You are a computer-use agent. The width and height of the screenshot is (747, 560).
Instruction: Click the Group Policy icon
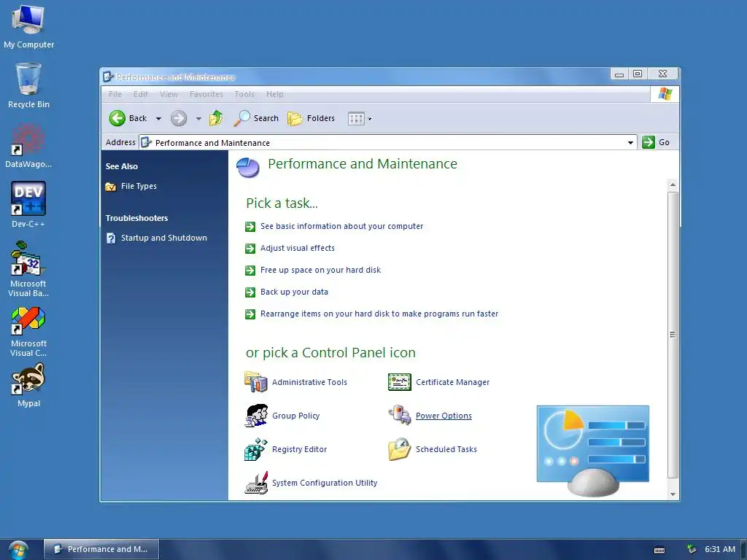coord(256,416)
